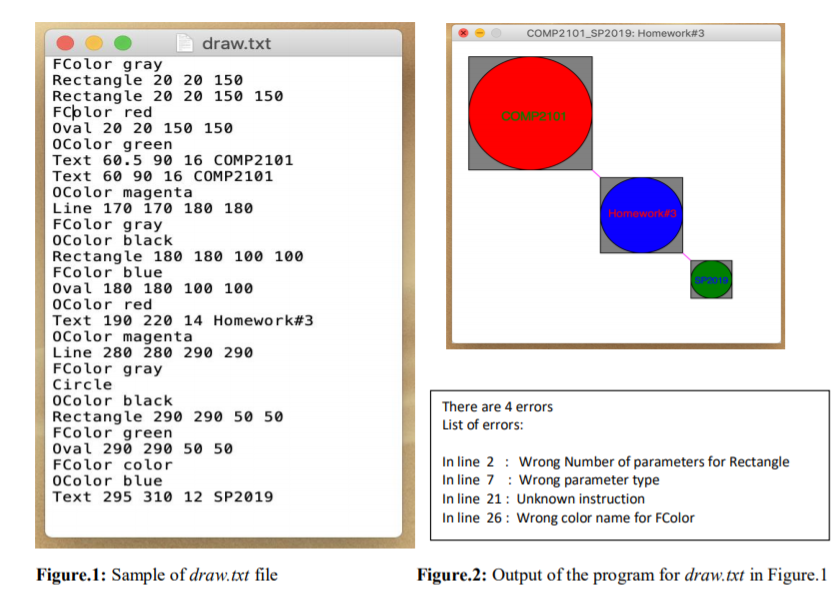Maximize draw.txt window using green button
Viewport: 833px width, 594px height.
(x=123, y=43)
